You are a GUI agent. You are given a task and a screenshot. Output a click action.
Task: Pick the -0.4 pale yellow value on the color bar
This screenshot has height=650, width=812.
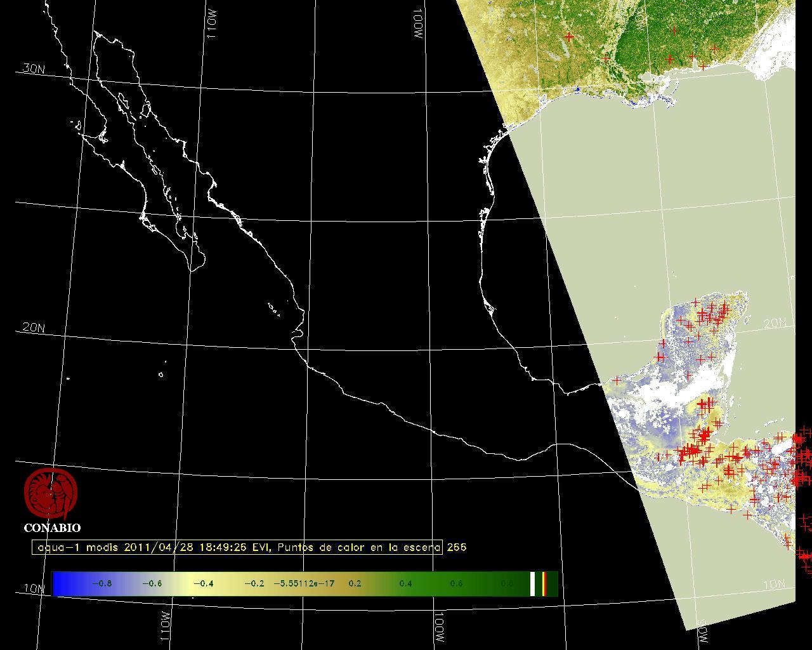[x=202, y=583]
